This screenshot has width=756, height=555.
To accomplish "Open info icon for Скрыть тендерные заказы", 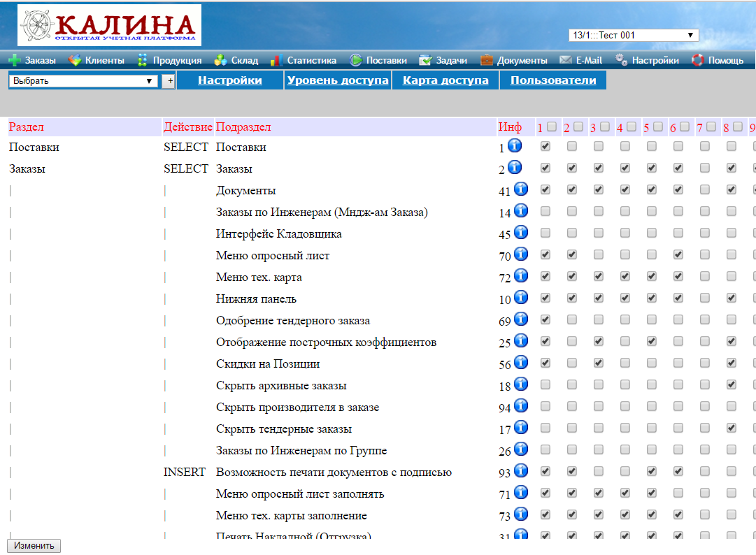I will pos(521,427).
